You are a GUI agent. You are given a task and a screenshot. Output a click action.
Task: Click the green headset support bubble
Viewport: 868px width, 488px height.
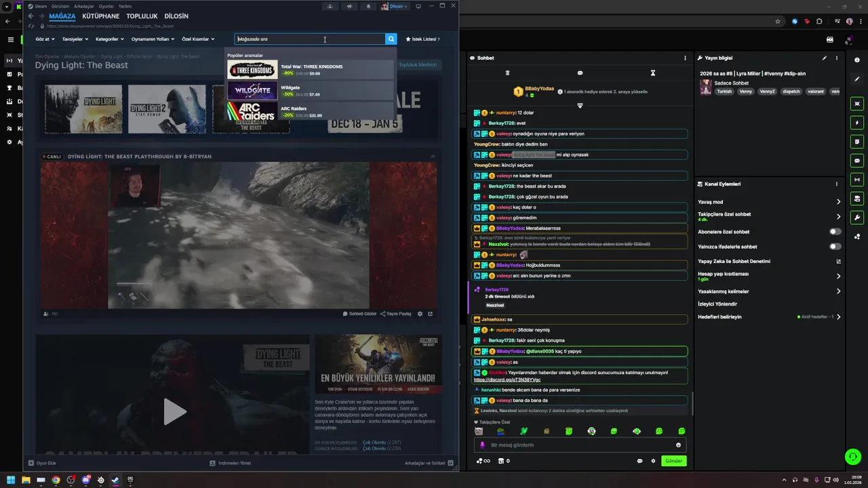coord(853,457)
